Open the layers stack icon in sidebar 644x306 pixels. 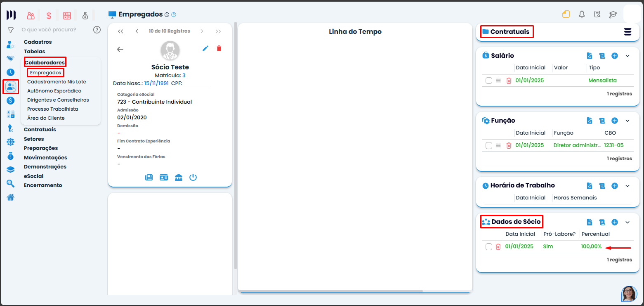click(x=11, y=169)
